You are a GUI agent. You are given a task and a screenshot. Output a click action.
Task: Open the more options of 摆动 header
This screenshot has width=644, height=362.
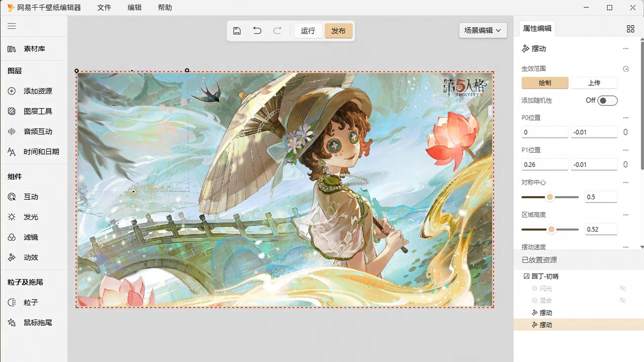[626, 49]
